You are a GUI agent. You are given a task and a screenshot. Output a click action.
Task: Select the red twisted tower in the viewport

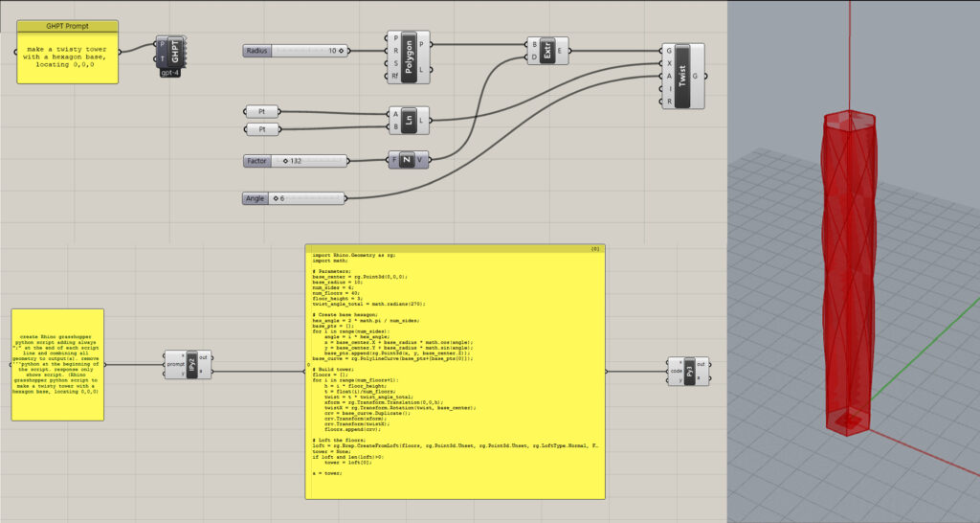(x=849, y=278)
